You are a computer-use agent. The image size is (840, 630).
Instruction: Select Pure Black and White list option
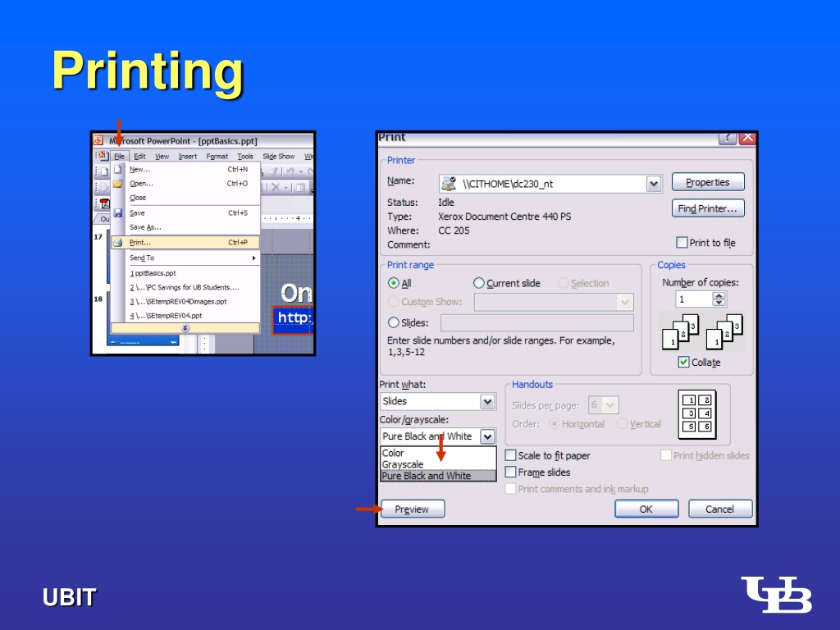(438, 476)
